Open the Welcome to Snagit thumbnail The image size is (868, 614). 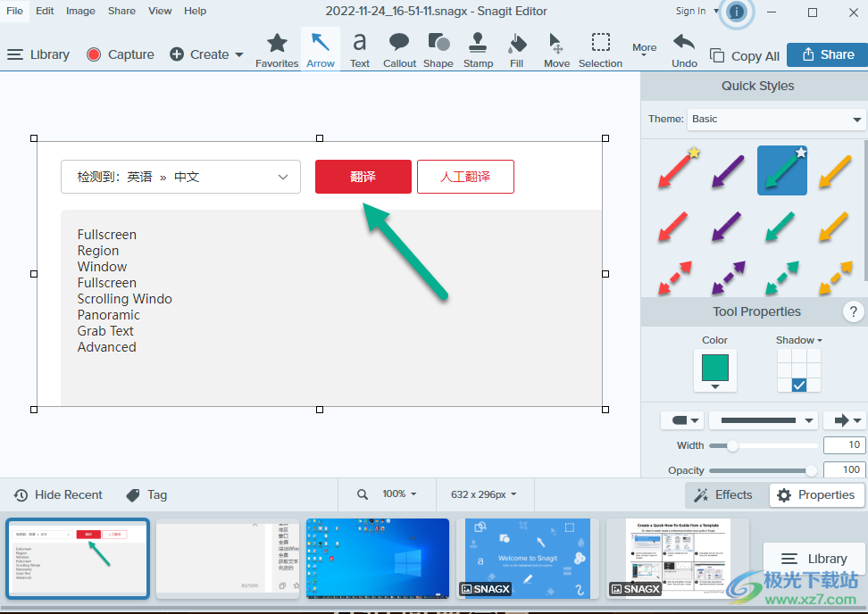[x=528, y=558]
